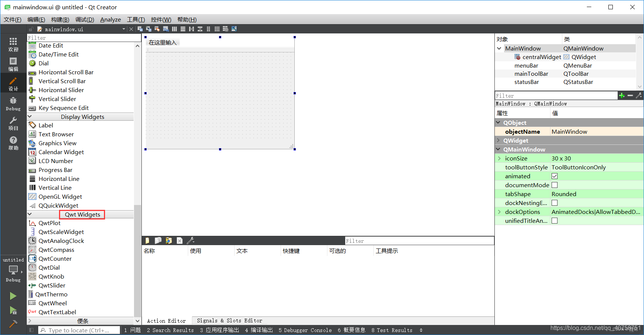Screen dimensions: 644x335
Task: Click the green Run button
Action: pyautogui.click(x=13, y=296)
